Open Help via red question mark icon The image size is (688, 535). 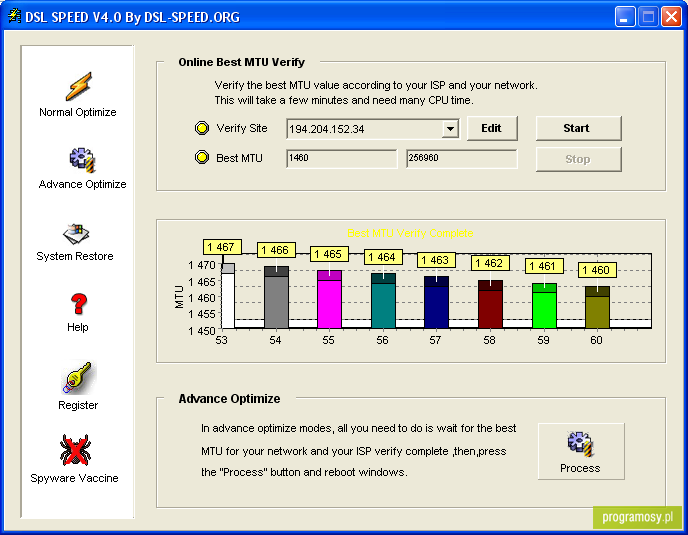[79, 304]
